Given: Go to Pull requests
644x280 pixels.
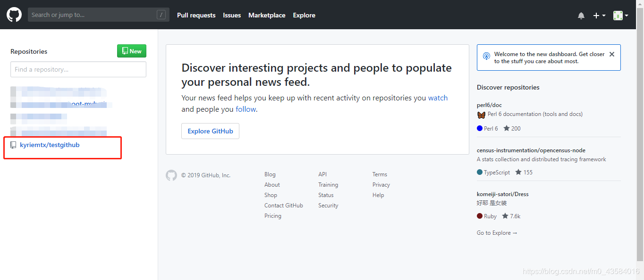Looking at the screenshot, I should click(x=196, y=15).
